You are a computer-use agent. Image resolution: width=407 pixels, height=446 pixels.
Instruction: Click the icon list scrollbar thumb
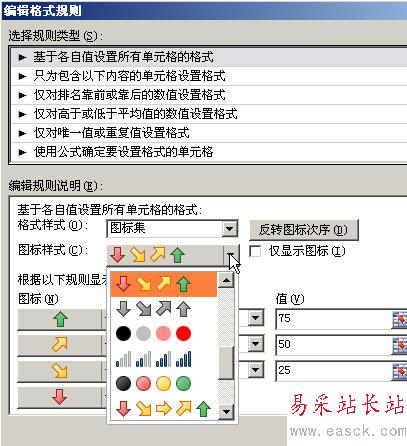tap(226, 363)
